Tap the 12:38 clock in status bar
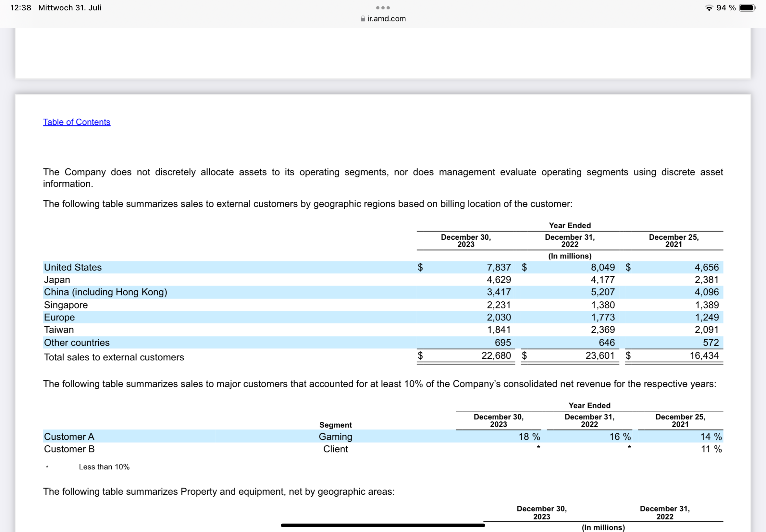766x532 pixels. pyautogui.click(x=21, y=8)
